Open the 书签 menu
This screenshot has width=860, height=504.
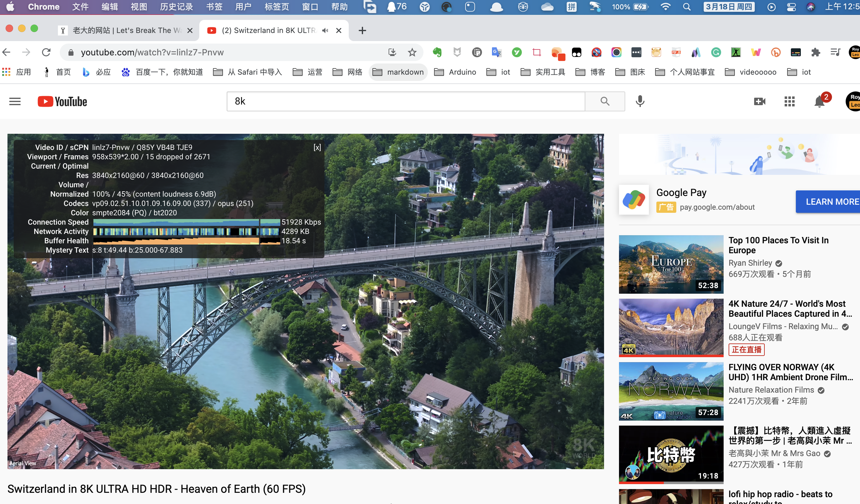(214, 7)
